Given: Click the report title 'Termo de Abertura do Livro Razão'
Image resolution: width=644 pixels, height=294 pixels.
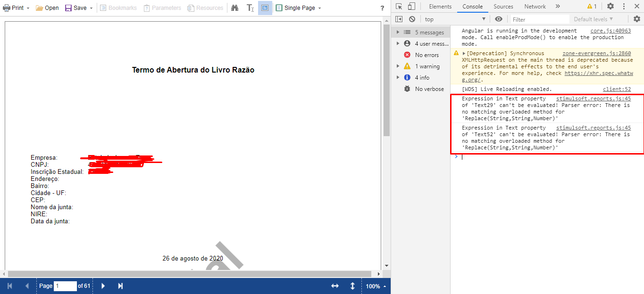Looking at the screenshot, I should point(193,70).
